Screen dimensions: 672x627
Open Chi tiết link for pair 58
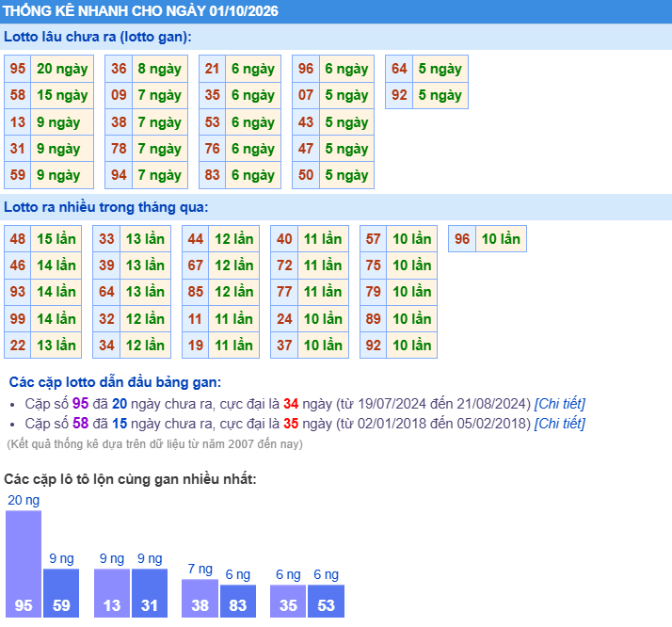(559, 424)
